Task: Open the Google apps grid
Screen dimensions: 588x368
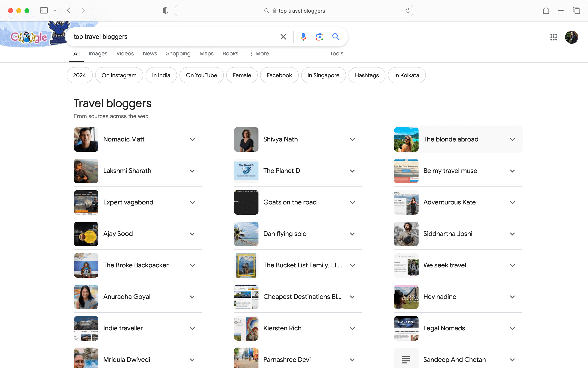Action: pos(553,37)
